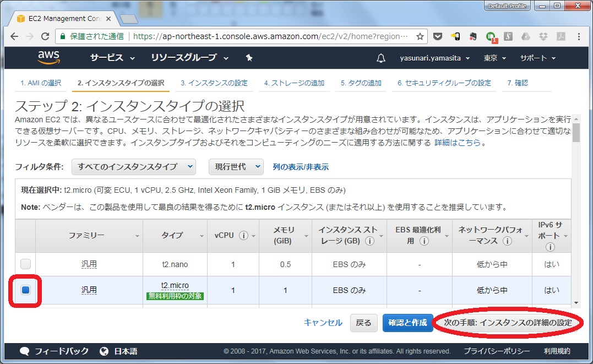The image size is (593, 364).
Task: Go to step 4. ストレージの追加
Action: 294,83
